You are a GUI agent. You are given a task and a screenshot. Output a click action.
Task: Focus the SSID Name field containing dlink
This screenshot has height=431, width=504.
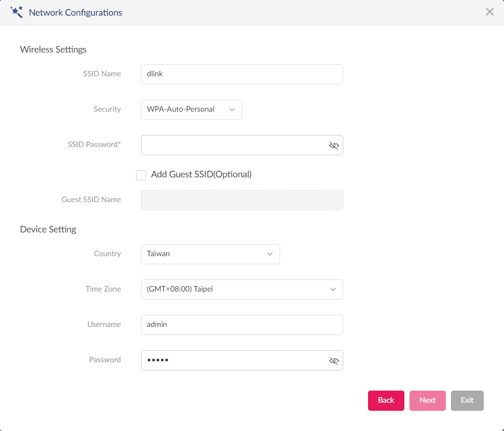(x=242, y=74)
